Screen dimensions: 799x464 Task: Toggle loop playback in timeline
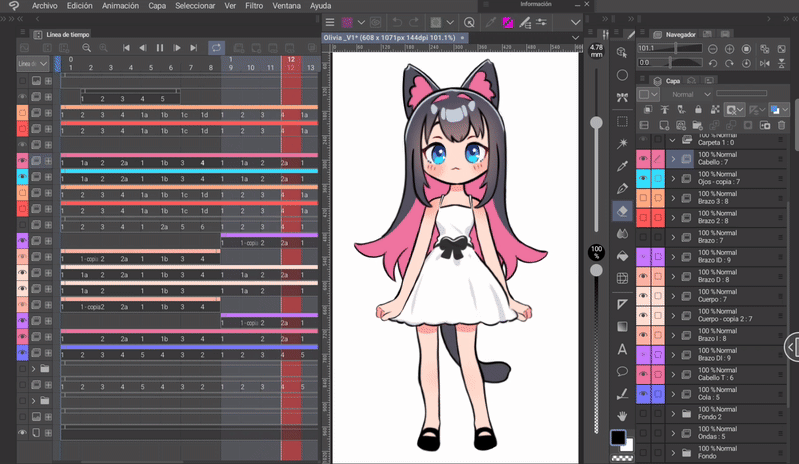pyautogui.click(x=217, y=48)
